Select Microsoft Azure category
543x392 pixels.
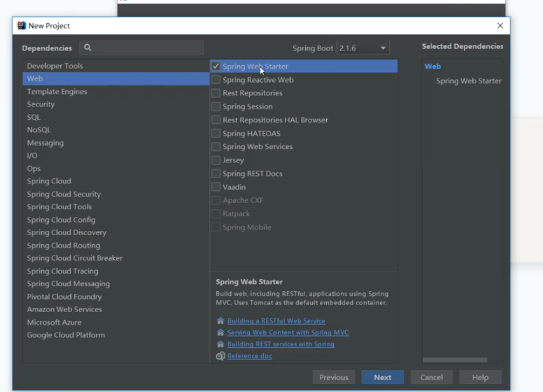coord(116,322)
